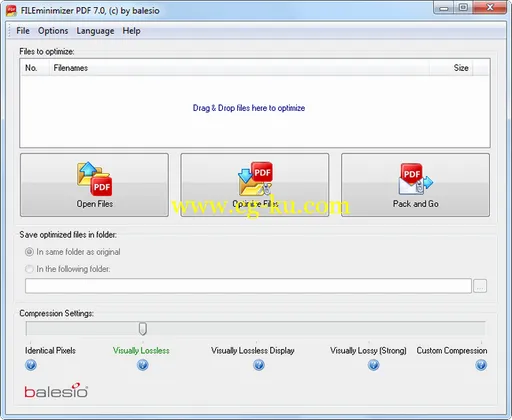Click the Size column header
512x420 pixels.
451,68
